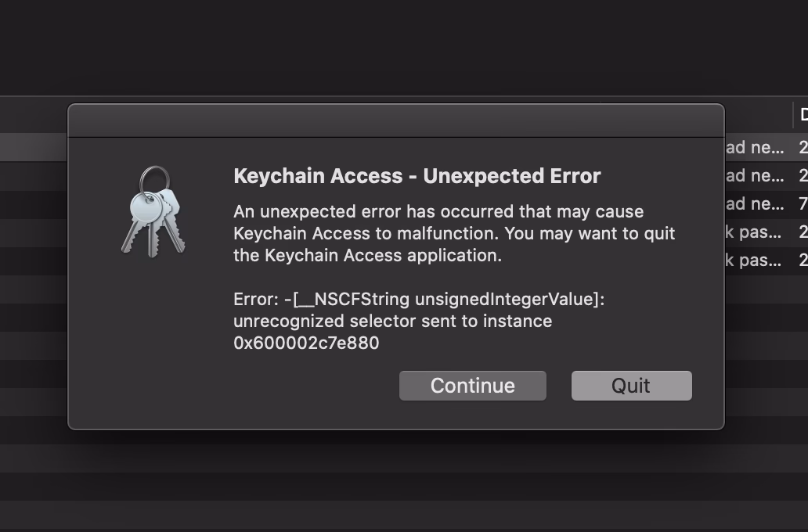Click the dark background above the dialog
Image resolution: width=808 pixels, height=532 pixels.
coord(391,47)
